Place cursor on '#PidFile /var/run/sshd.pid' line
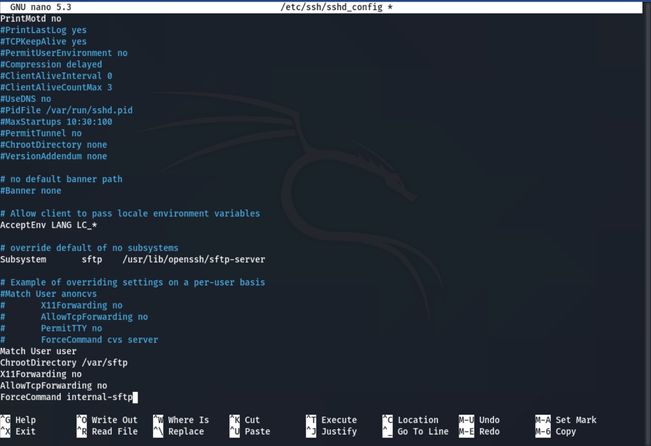This screenshot has height=446, width=651. 66,110
